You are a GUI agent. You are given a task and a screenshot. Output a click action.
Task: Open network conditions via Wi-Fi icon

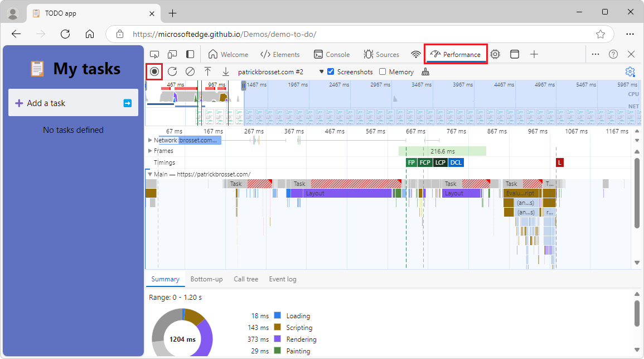[x=416, y=54]
